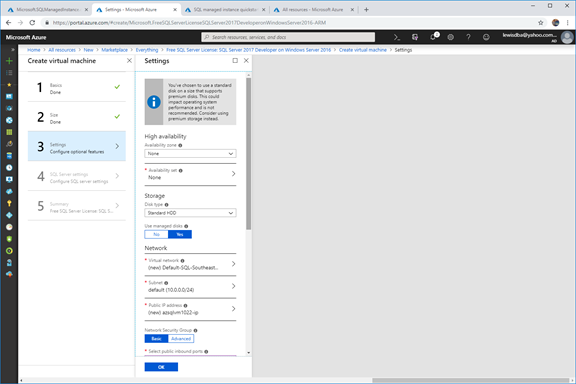Open the All services list icon in sidebar
Screen dimensions: 576x384
(x=9, y=73)
